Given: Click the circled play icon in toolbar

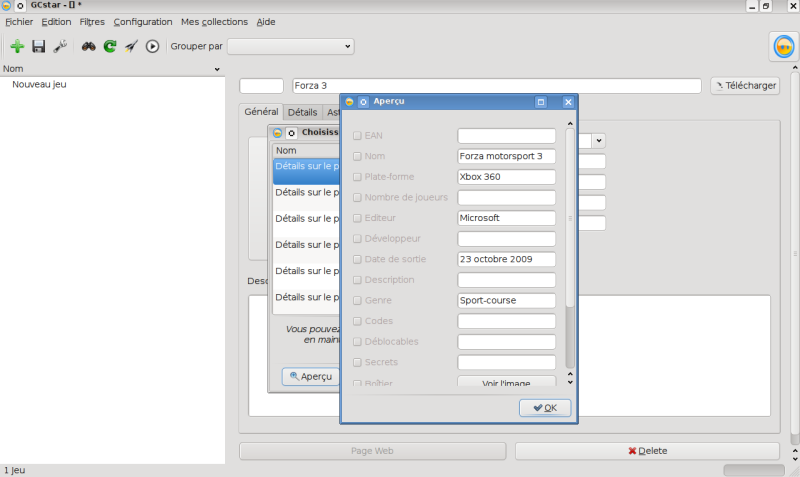Looking at the screenshot, I should [152, 46].
